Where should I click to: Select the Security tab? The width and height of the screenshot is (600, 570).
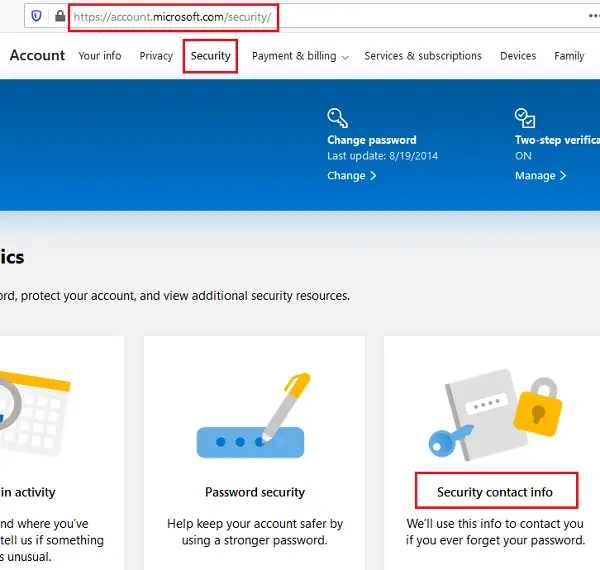(x=210, y=56)
